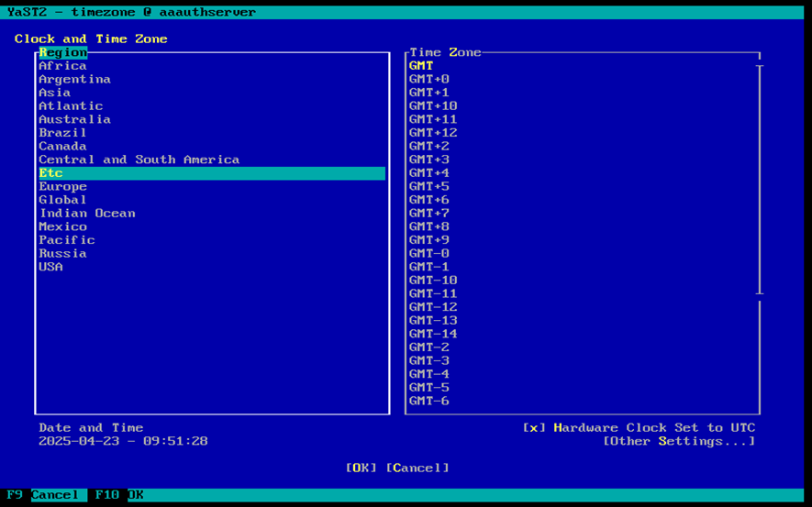
Task: Click the [Cancel] dialog button
Action: pos(417,468)
